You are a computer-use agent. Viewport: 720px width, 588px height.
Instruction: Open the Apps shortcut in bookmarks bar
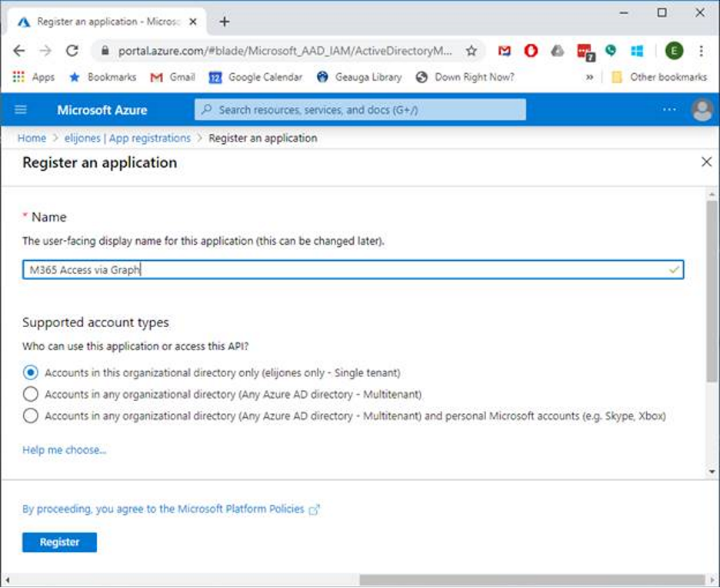(35, 77)
